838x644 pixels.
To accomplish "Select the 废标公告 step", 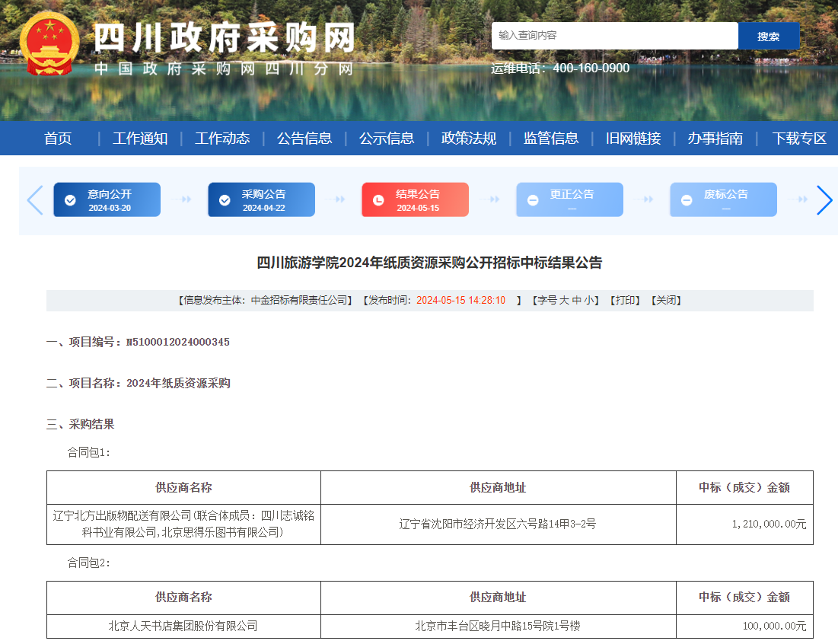I will point(724,200).
